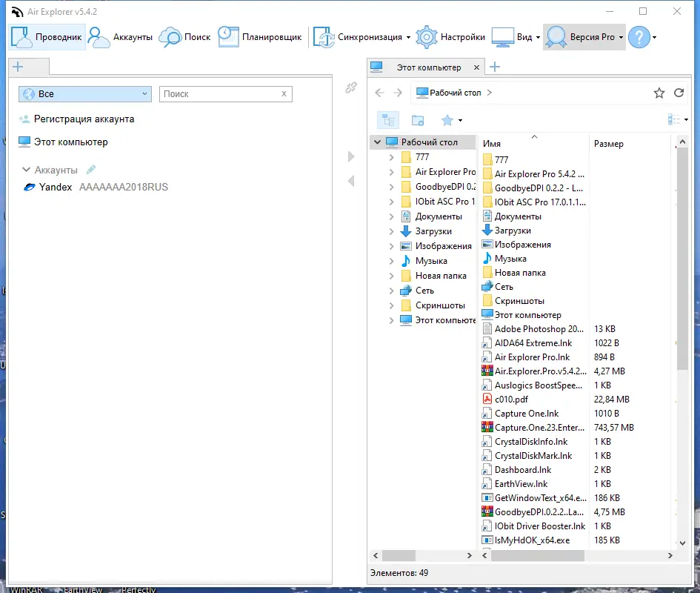Image resolution: width=700 pixels, height=593 pixels.
Task: Go forward in the right pane navigation
Action: point(398,93)
